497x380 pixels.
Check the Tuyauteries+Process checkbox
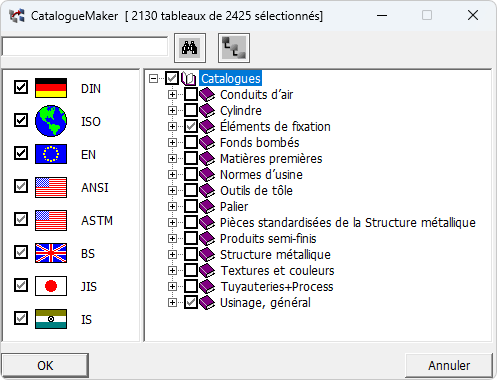tap(191, 287)
